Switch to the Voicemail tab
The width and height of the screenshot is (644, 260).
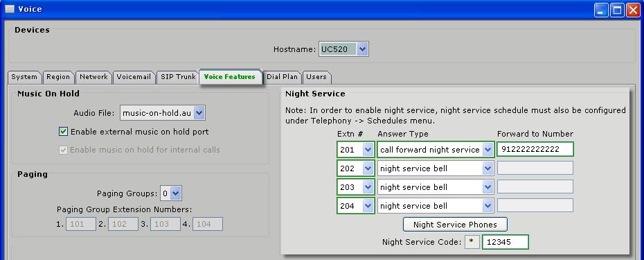(x=134, y=77)
